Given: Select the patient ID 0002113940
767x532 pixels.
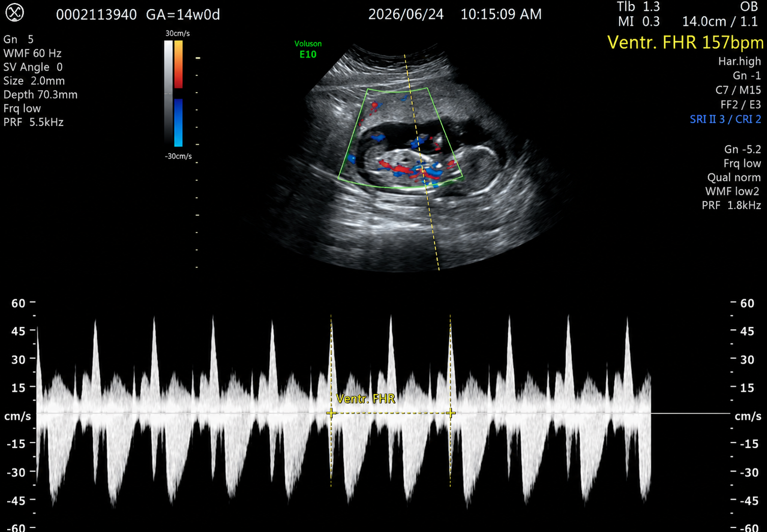Looking at the screenshot, I should [96, 15].
